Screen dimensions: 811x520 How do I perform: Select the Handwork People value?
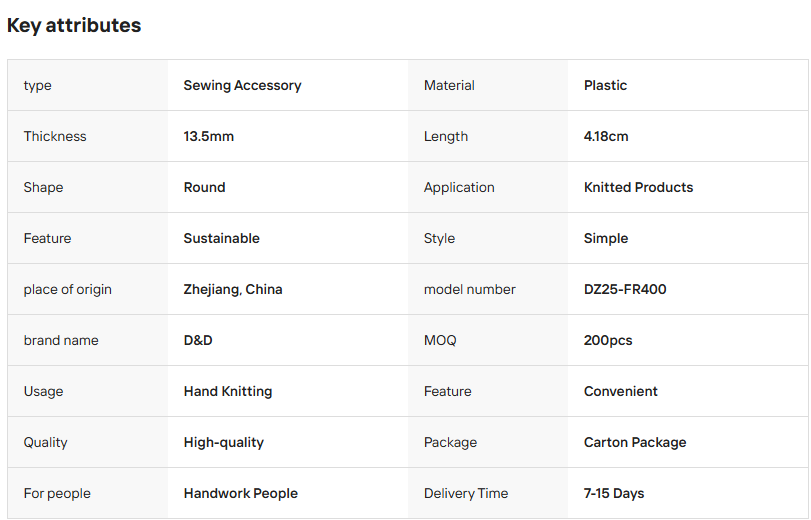point(241,494)
